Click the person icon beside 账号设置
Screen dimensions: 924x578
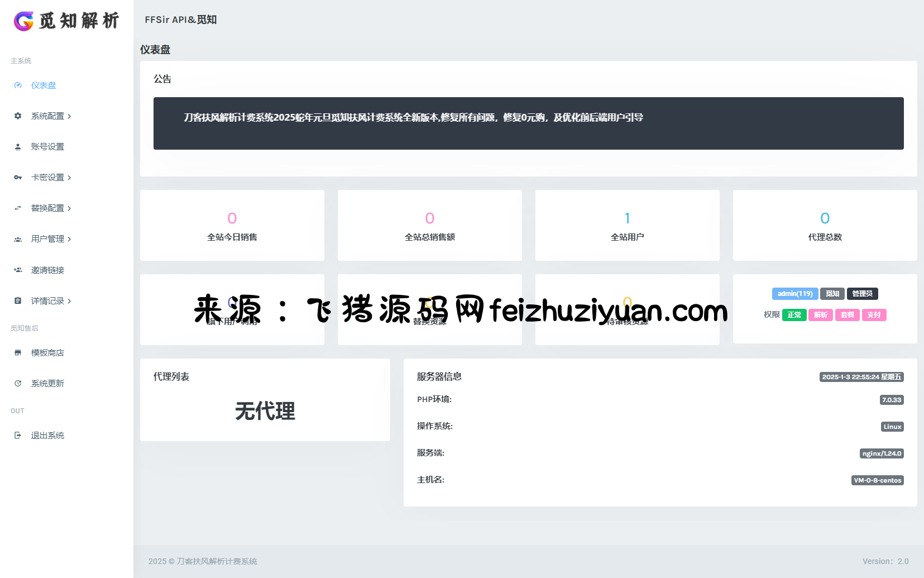tap(18, 147)
